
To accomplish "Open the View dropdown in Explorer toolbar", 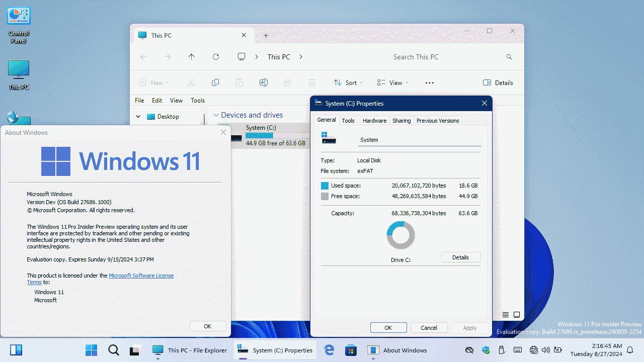I will [x=393, y=82].
